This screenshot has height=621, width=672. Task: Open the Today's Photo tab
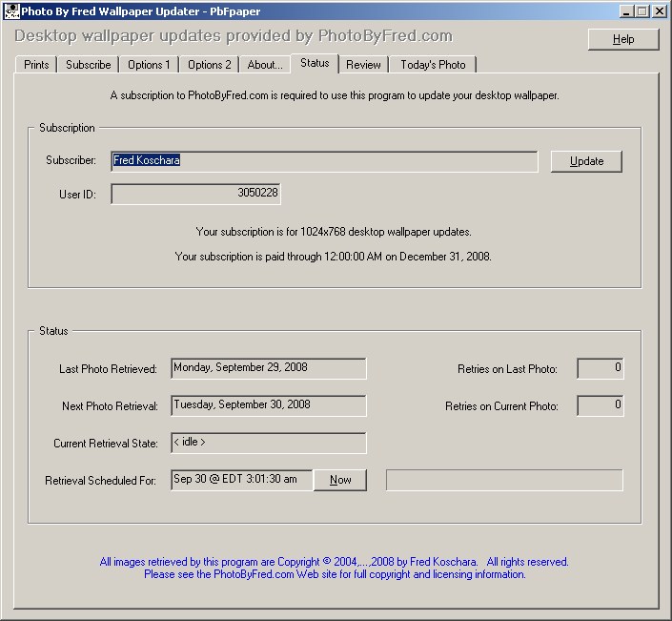coord(433,65)
